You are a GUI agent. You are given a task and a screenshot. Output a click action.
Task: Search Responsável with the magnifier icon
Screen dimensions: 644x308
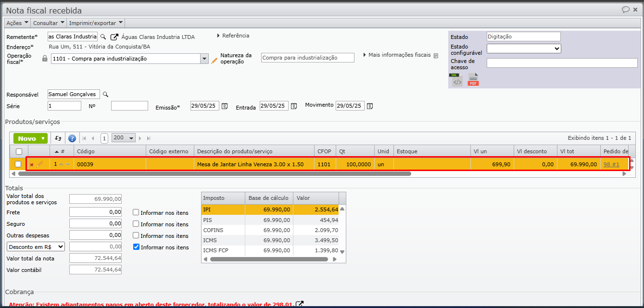coord(106,95)
